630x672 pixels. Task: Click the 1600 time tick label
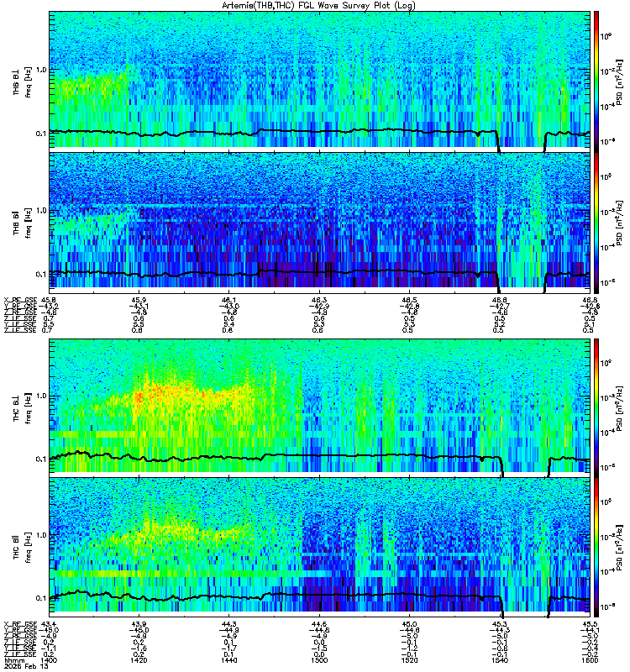click(x=590, y=661)
